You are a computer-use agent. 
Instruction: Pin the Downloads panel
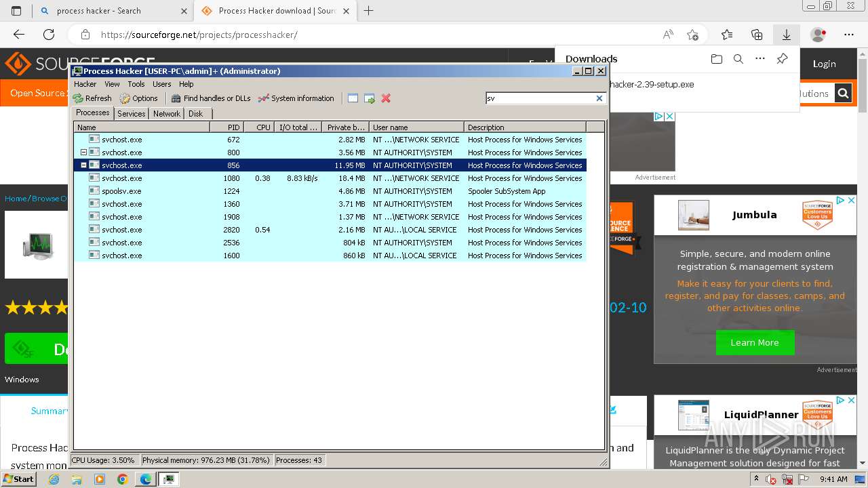782,59
